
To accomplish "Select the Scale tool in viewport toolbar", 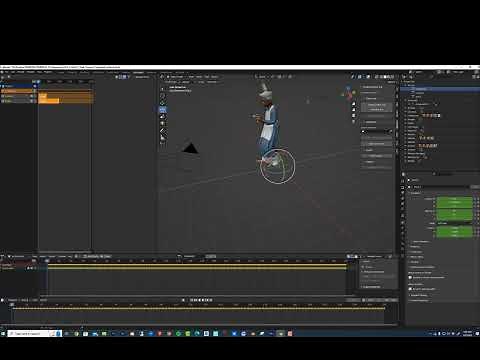I will click(162, 116).
